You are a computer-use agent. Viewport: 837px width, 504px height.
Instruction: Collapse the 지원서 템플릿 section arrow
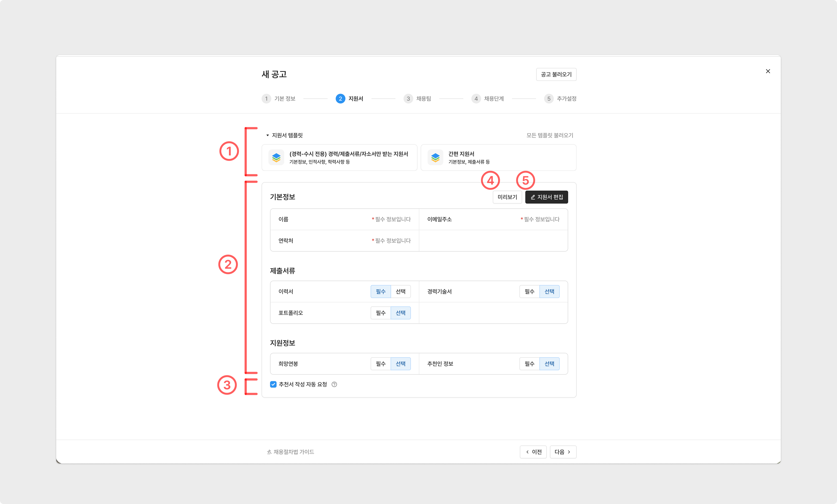coord(268,135)
